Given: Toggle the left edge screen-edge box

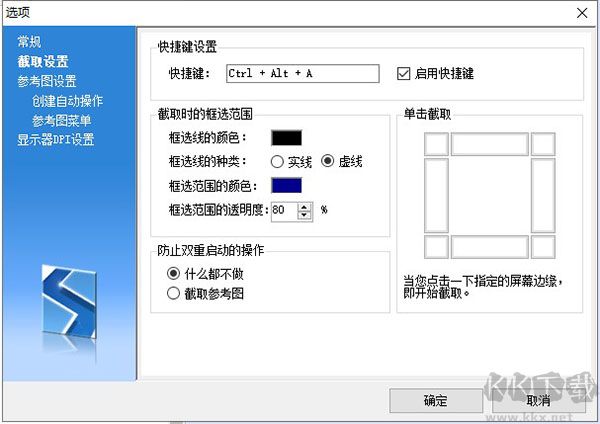Looking at the screenshot, I should [x=436, y=196].
